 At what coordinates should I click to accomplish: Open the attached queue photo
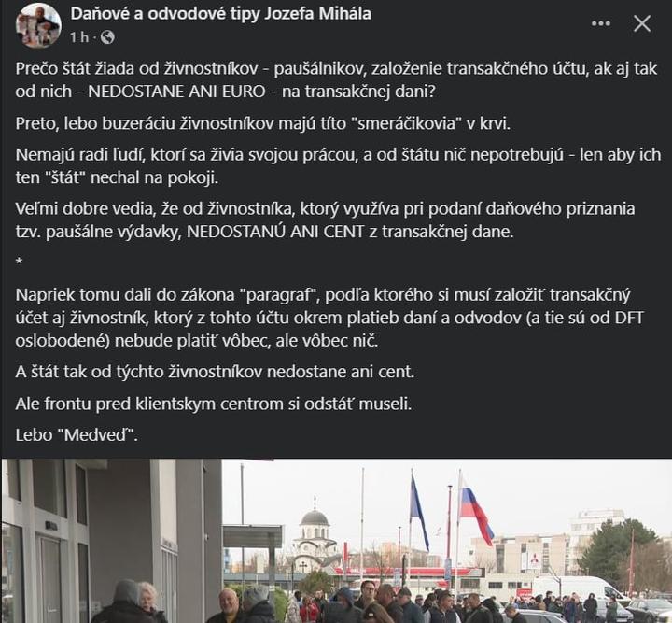click(336, 541)
